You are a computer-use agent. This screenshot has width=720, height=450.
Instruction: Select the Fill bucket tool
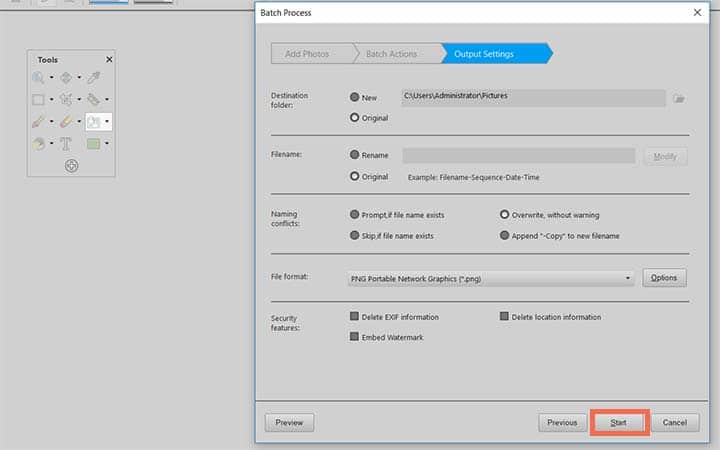tap(38, 144)
